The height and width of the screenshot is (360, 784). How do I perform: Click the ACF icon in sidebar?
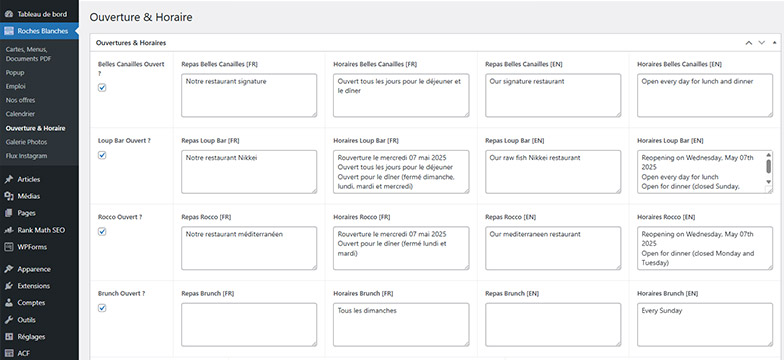coord(8,354)
